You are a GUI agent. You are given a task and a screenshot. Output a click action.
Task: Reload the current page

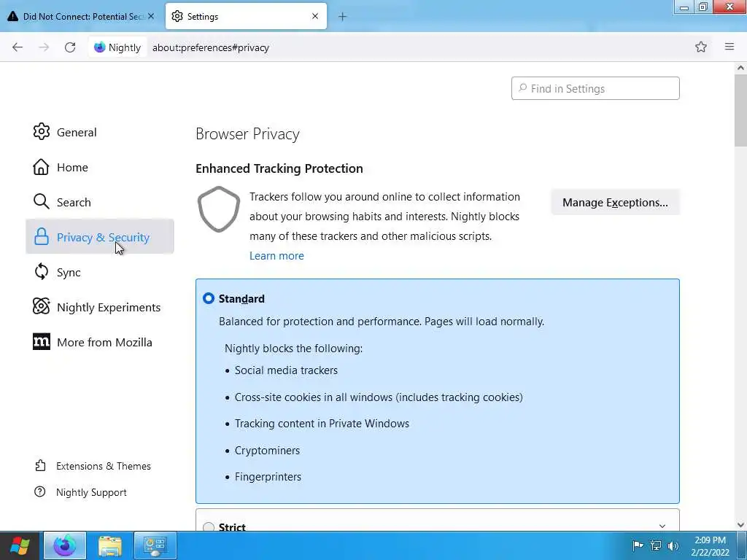pos(70,47)
